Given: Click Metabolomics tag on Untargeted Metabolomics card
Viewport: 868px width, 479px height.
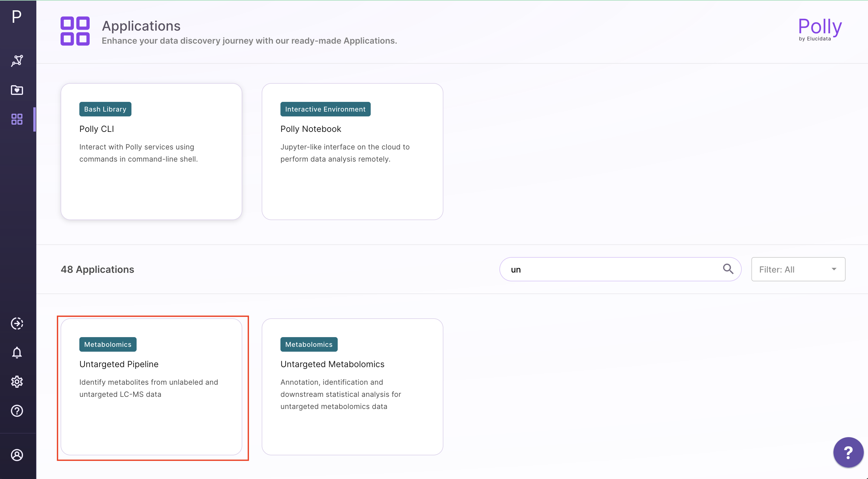Looking at the screenshot, I should coord(309,344).
